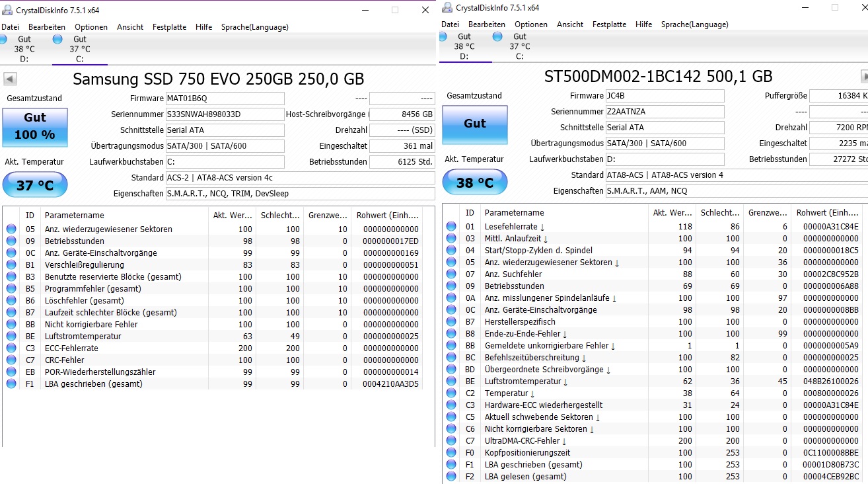This screenshot has width=868, height=484.
Task: Select drive C: tab in left window
Action: [x=79, y=49]
